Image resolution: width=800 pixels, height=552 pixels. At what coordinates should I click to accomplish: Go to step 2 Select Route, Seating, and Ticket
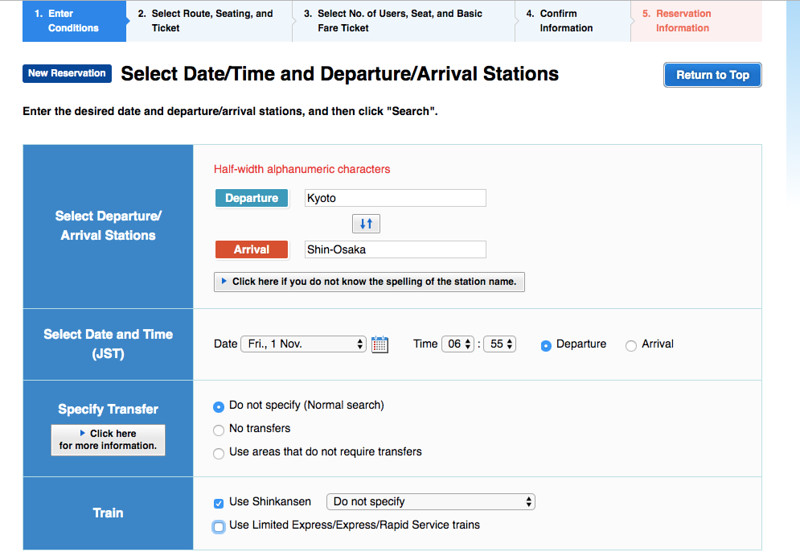(209, 21)
